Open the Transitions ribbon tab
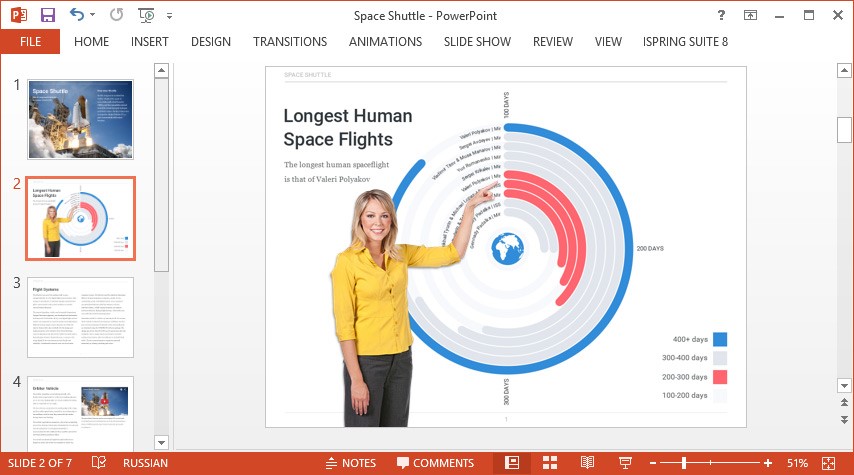Image resolution: width=854 pixels, height=475 pixels. [290, 42]
